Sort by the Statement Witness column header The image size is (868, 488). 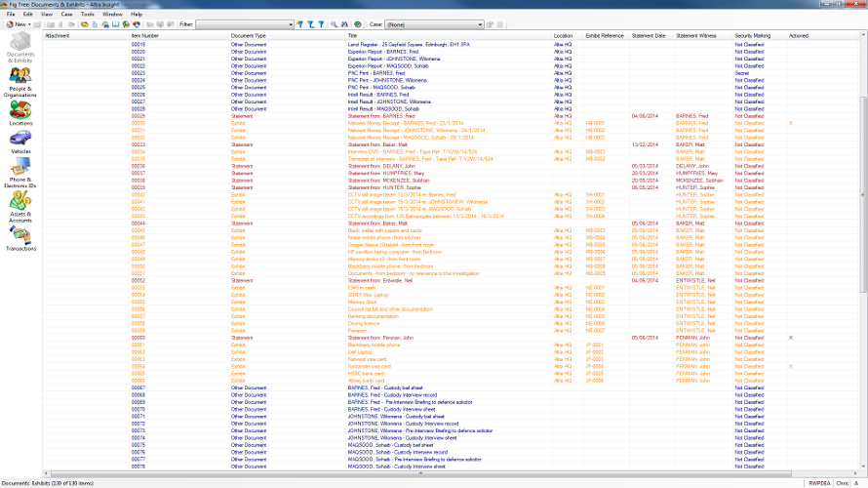(703, 35)
